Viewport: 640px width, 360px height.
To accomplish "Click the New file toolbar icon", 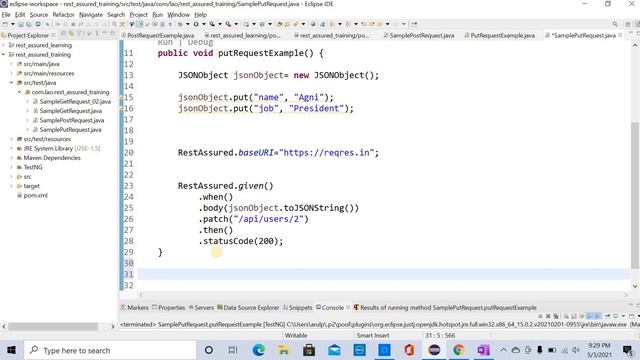I will pos(5,24).
